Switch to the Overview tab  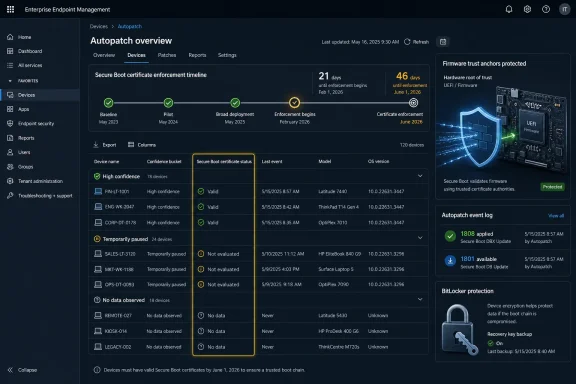click(x=104, y=55)
